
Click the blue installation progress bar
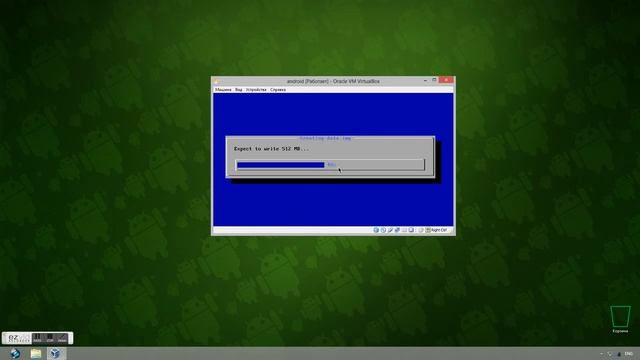281,165
